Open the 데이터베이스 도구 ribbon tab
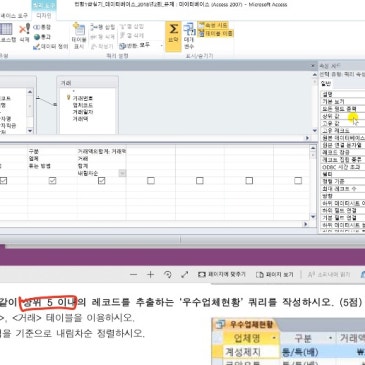 click(14, 16)
